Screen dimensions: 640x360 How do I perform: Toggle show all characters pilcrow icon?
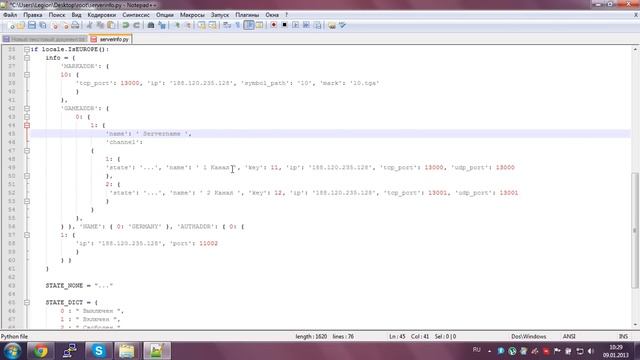238,25
